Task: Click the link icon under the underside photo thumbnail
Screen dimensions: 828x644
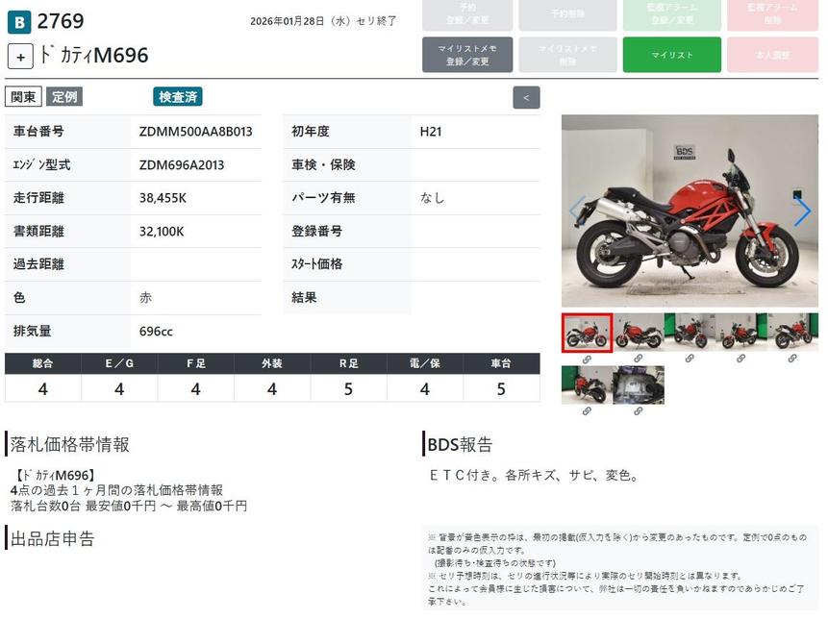Action: [x=639, y=411]
